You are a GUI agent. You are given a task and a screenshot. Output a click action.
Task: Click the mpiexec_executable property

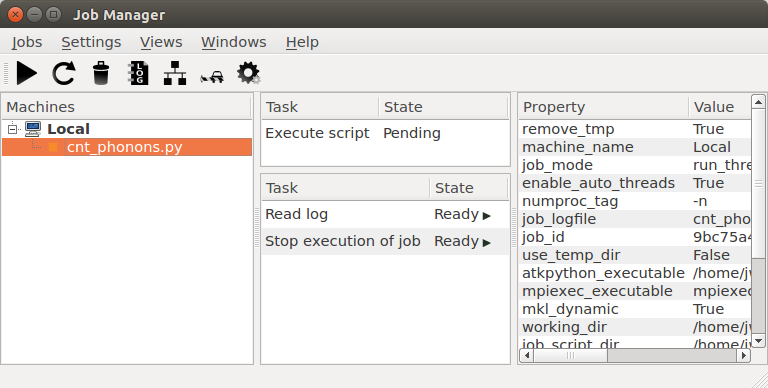[x=597, y=291]
